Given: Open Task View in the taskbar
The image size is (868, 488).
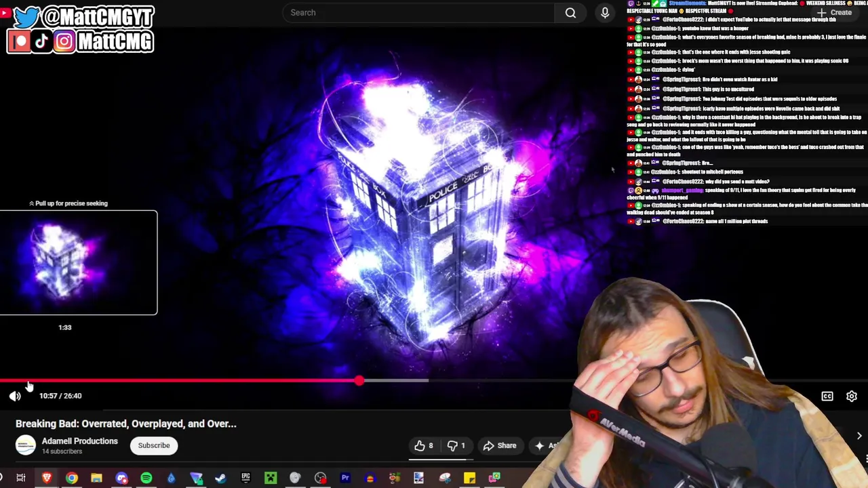Looking at the screenshot, I should [21, 479].
